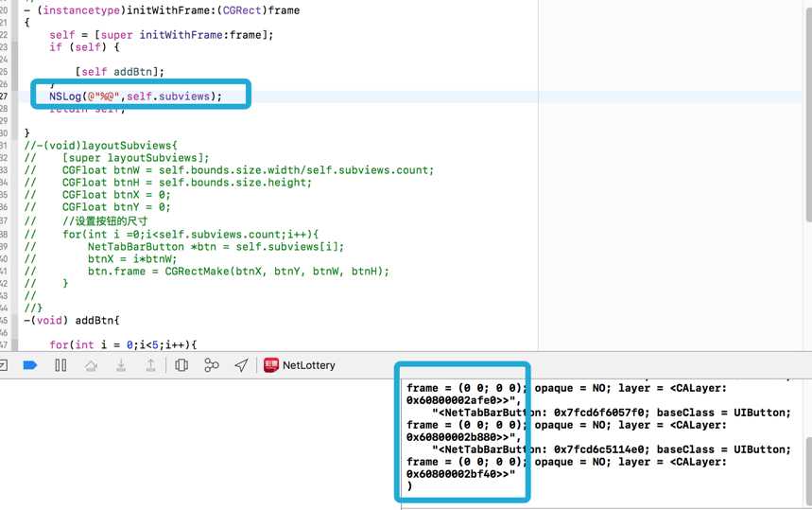Viewport: 812px width, 510px height.
Task: Click the commented layoutSubviews method line
Action: [101, 146]
